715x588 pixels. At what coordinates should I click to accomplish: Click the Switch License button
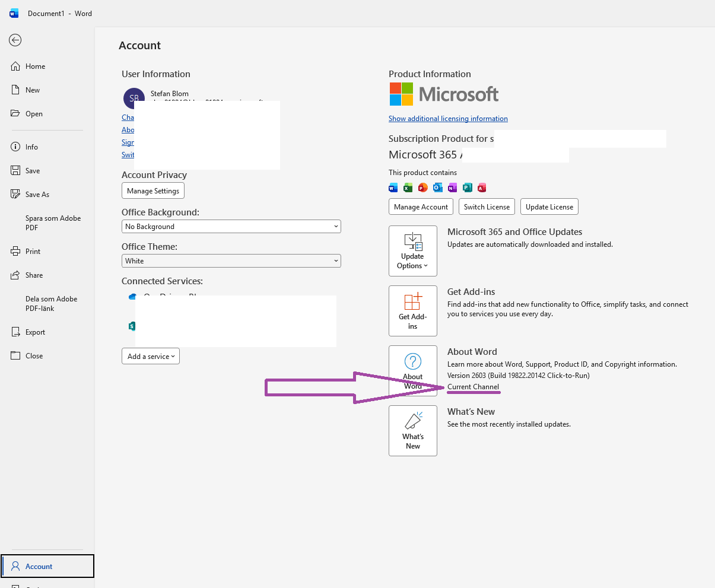pos(487,207)
